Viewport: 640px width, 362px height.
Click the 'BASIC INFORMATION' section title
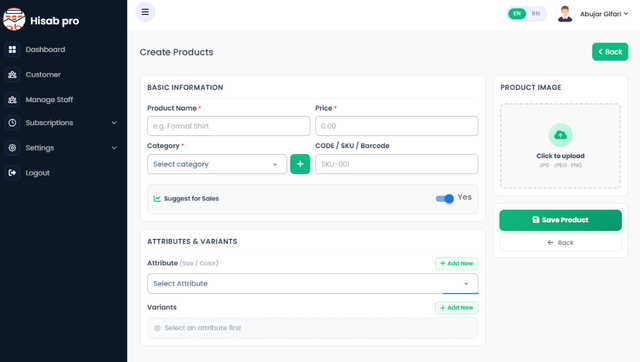(x=185, y=87)
